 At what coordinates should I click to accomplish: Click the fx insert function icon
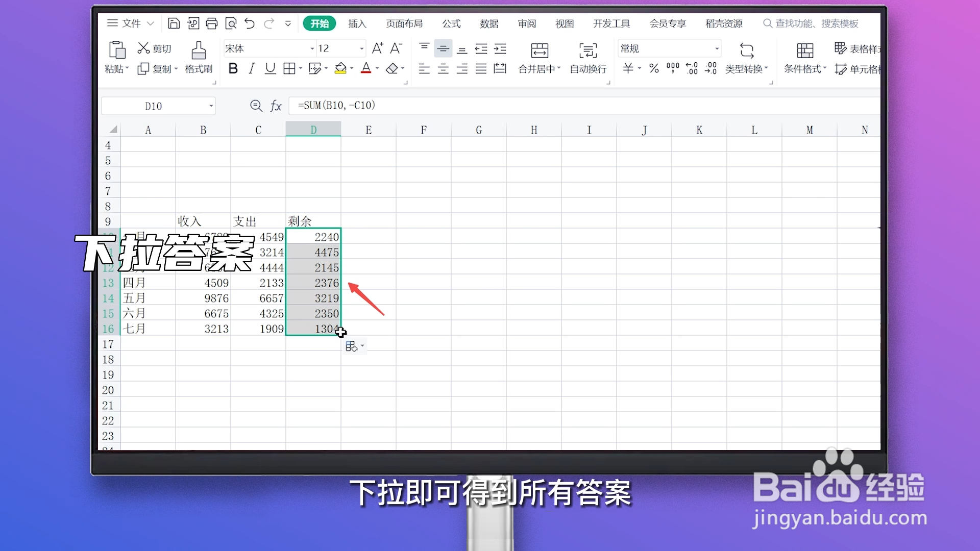pyautogui.click(x=276, y=106)
